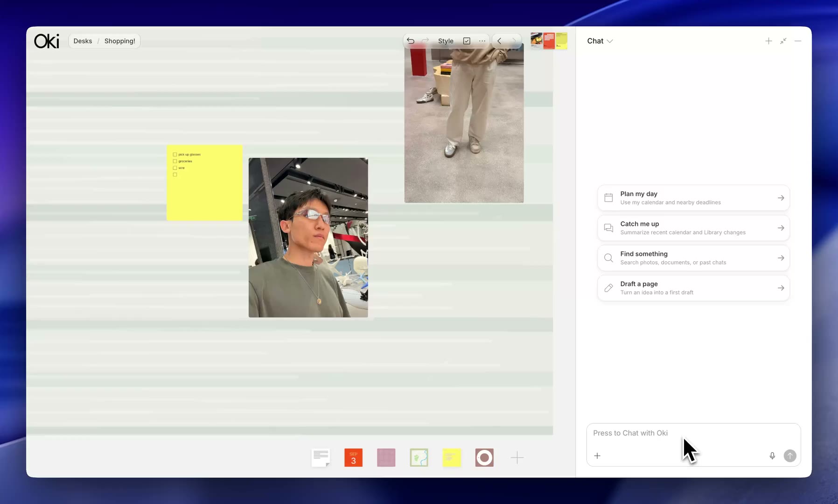The height and width of the screenshot is (504, 838).
Task: Add a map widget from dock
Action: pyautogui.click(x=419, y=458)
